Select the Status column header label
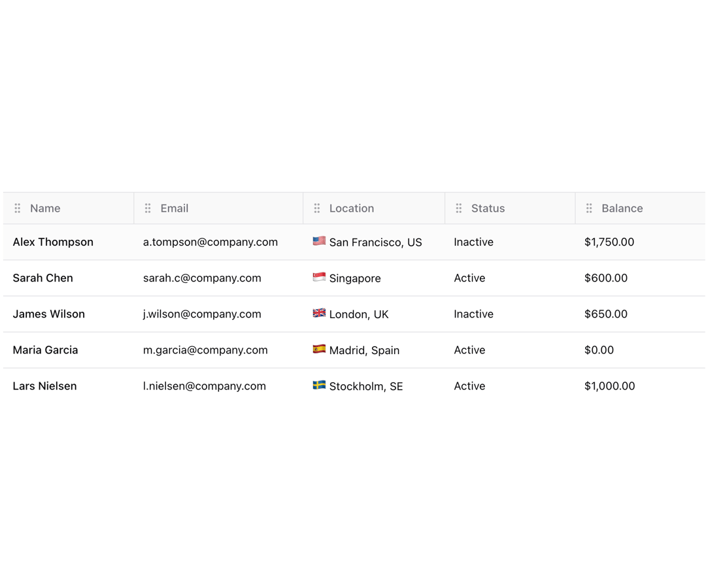 click(488, 208)
